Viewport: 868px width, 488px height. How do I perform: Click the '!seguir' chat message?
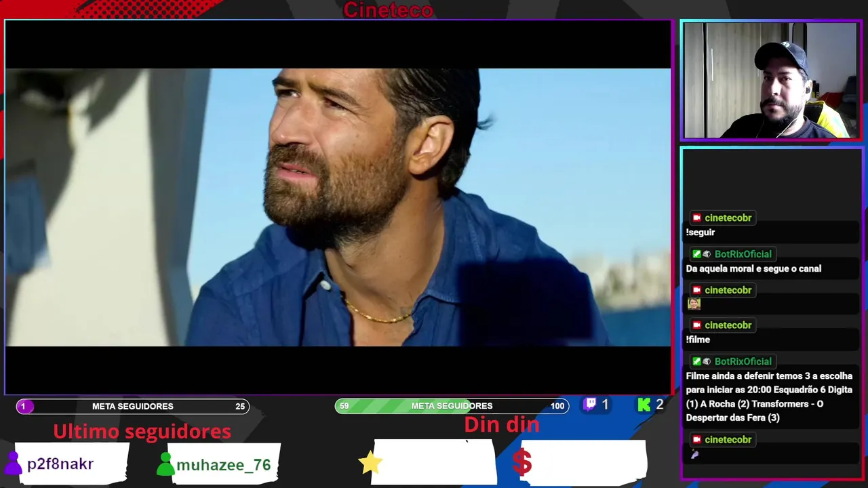(701, 232)
